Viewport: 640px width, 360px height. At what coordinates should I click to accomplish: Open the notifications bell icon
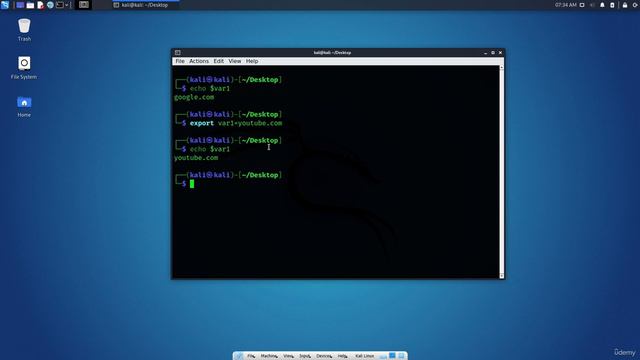click(602, 5)
